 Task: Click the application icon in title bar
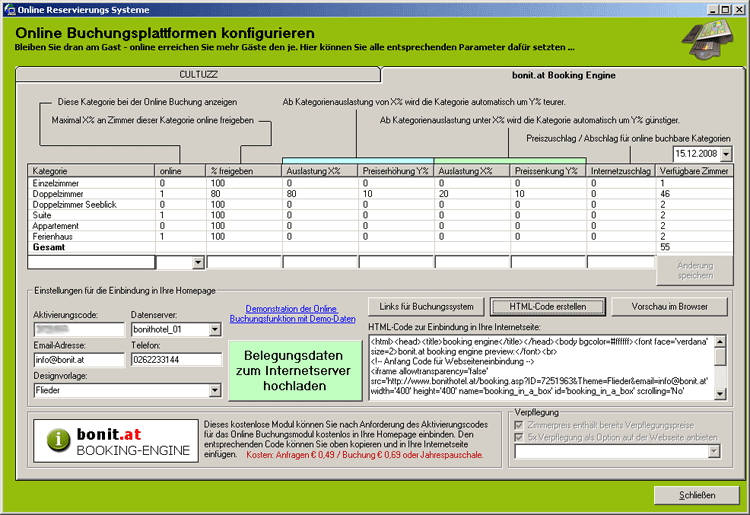tap(9, 10)
